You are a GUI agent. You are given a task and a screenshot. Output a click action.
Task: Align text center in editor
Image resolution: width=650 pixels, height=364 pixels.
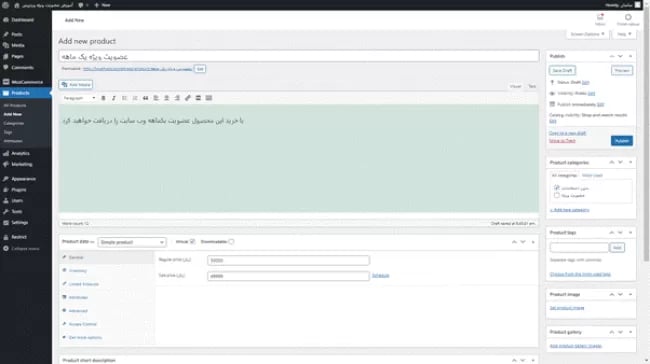tap(167, 98)
